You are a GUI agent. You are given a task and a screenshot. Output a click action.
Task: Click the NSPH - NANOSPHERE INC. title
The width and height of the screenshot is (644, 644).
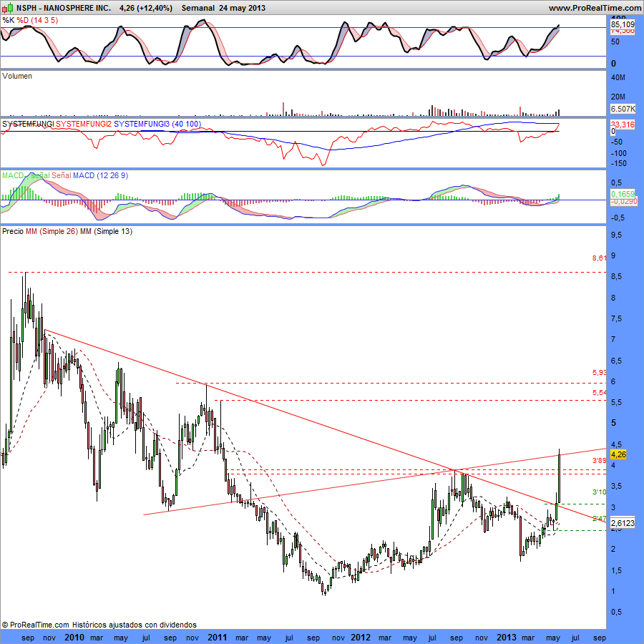coord(64,8)
